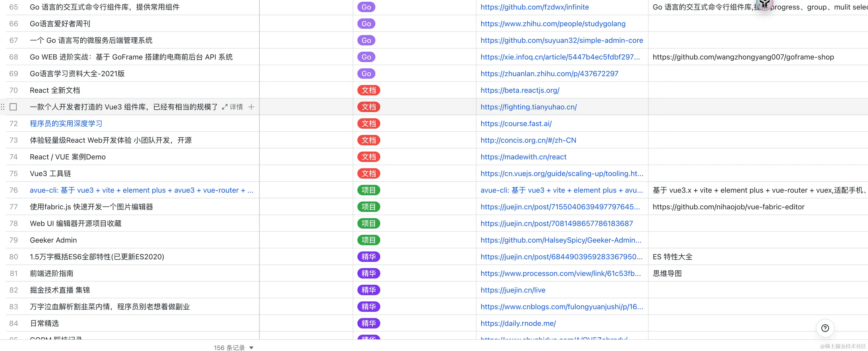Click the Go tag for Go语言爱好者周刊
Screen dimensions: 868x351
[x=366, y=24]
